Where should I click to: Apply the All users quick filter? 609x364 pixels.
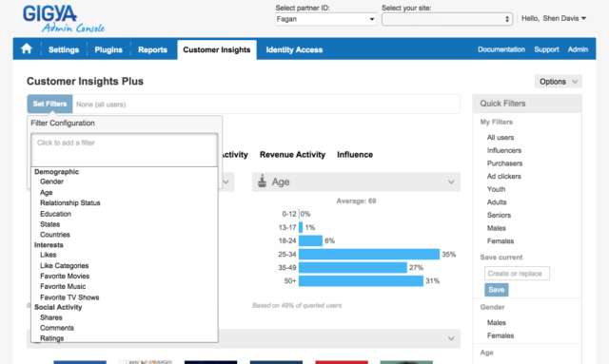(501, 138)
